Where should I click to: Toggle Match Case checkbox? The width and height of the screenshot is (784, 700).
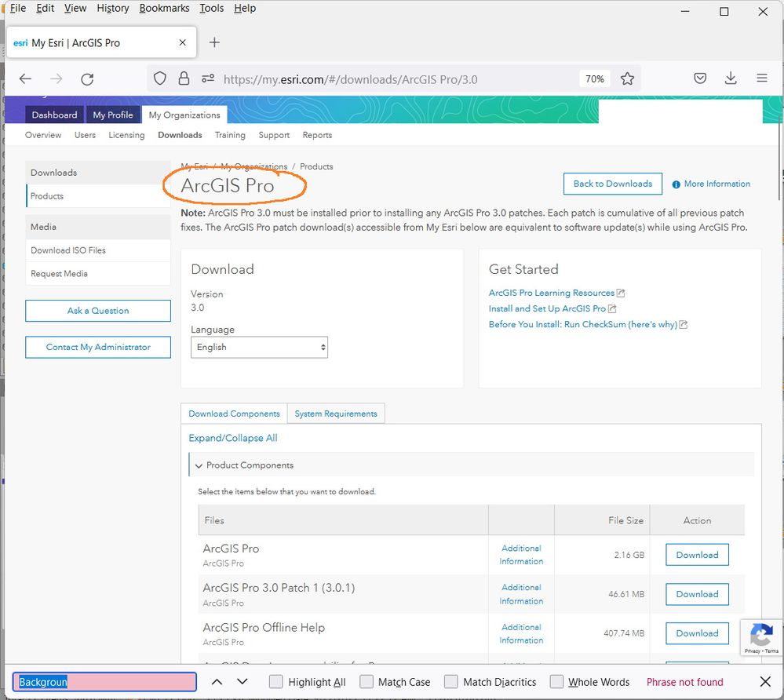[x=366, y=682]
